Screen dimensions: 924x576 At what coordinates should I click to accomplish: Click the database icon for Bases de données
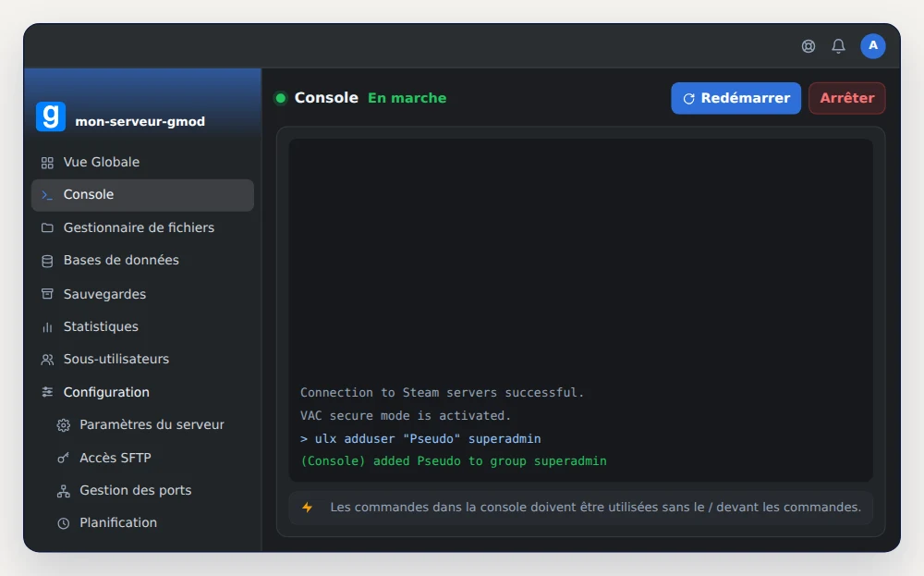(x=47, y=261)
